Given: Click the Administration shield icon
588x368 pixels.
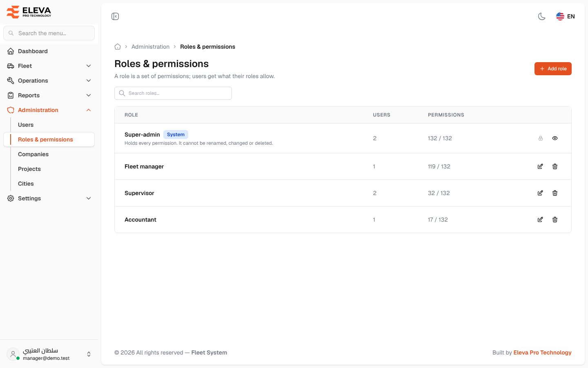Looking at the screenshot, I should click(11, 110).
